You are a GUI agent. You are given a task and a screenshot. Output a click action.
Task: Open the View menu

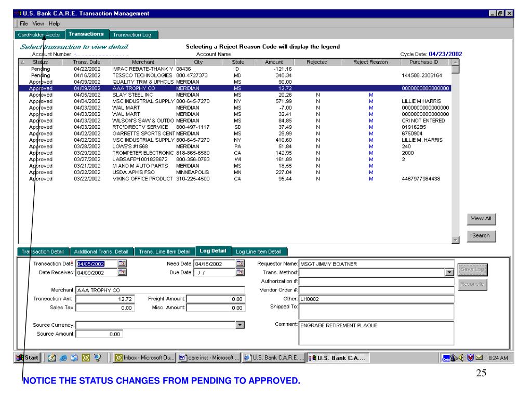38,23
